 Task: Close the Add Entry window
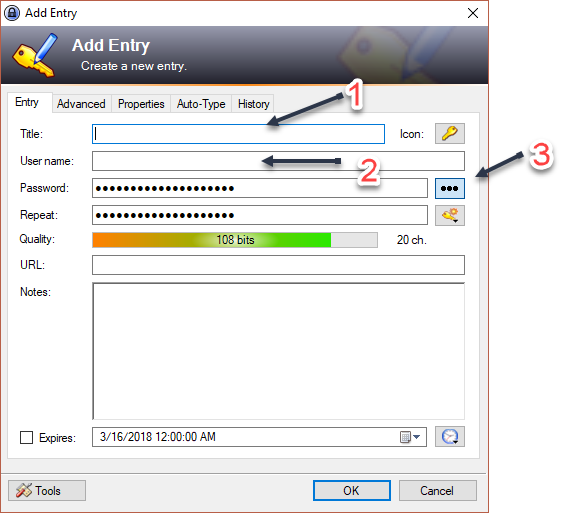pyautogui.click(x=473, y=13)
